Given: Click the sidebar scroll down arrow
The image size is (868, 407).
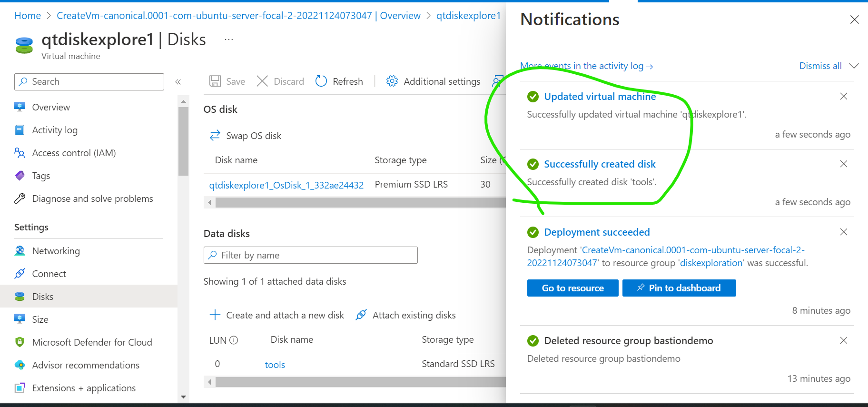Looking at the screenshot, I should pyautogui.click(x=184, y=397).
